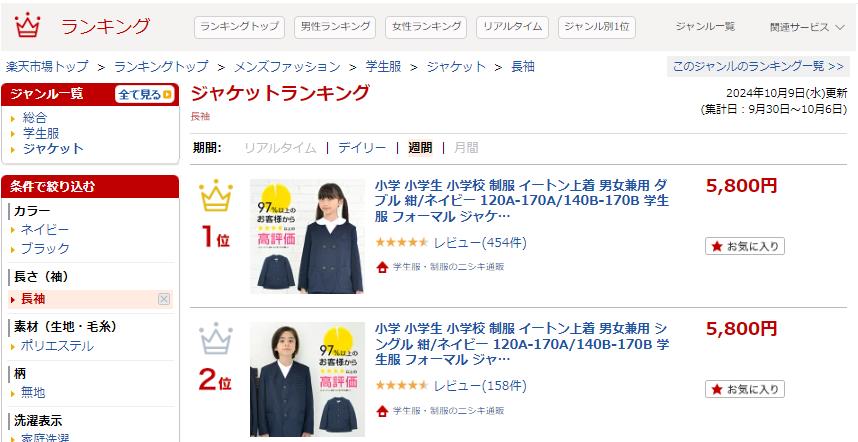
Task: Add first-ranked item to お気に入り
Action: pyautogui.click(x=745, y=246)
